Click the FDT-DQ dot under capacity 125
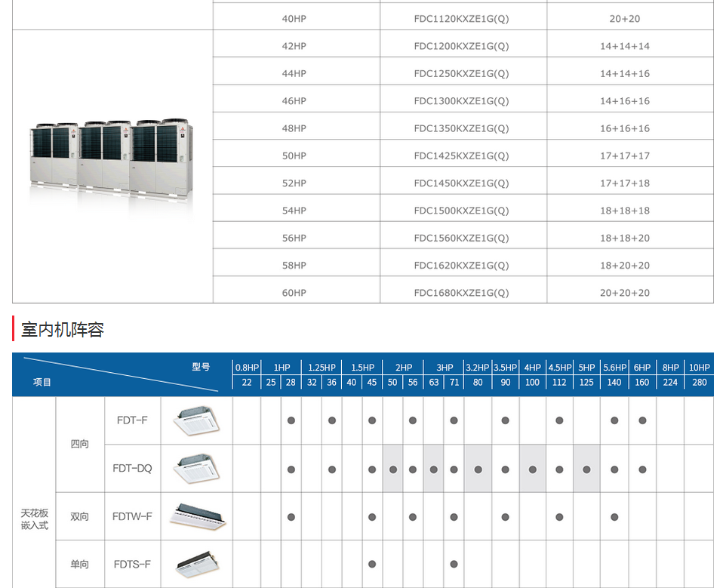 (x=586, y=469)
